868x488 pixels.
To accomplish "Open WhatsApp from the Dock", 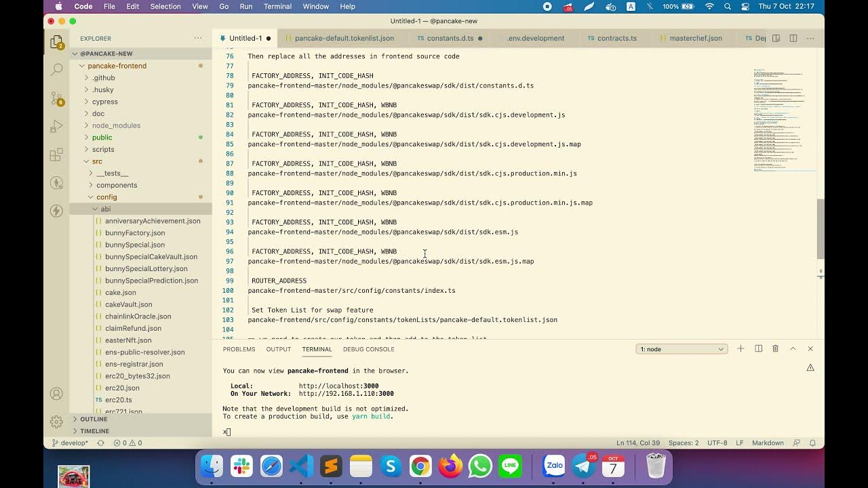I will click(480, 466).
